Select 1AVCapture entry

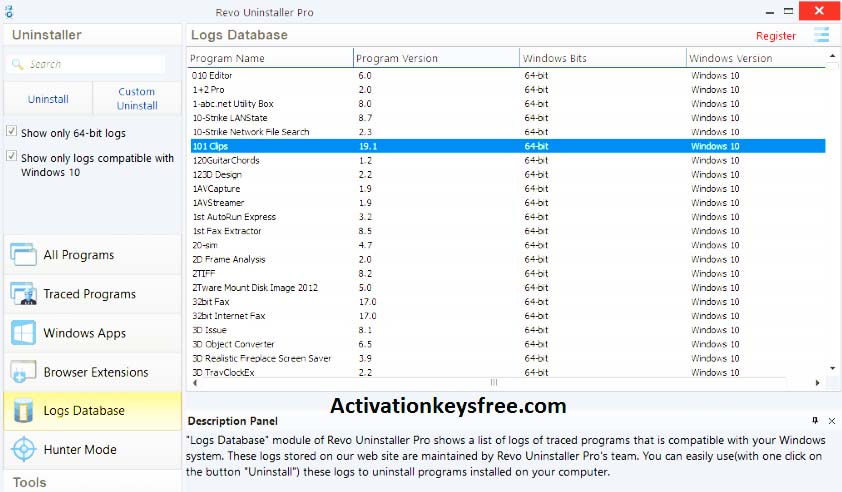pos(508,189)
